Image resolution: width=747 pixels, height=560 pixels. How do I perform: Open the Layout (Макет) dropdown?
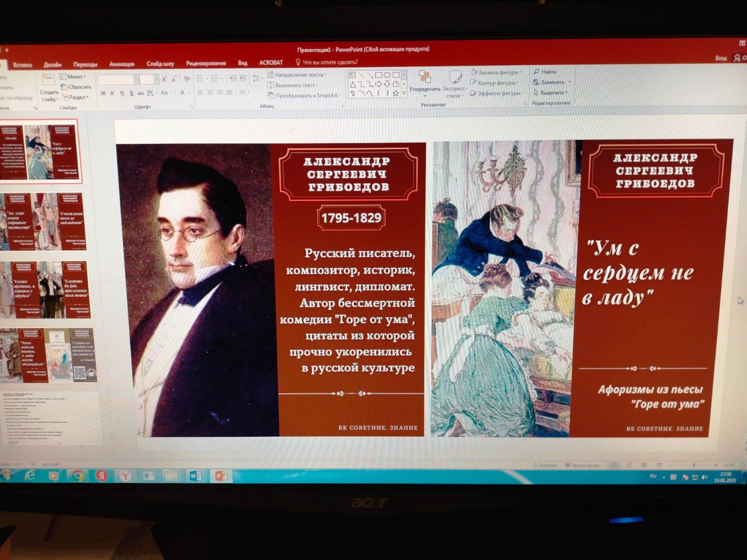73,76
